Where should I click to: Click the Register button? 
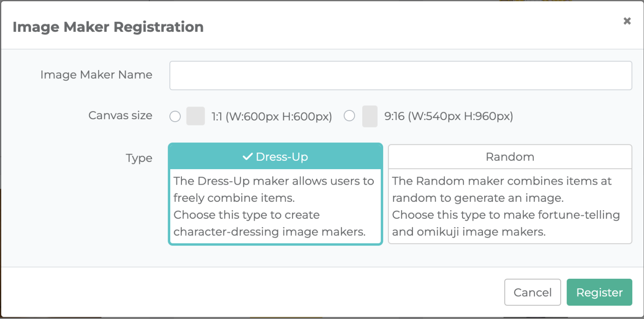pos(599,293)
